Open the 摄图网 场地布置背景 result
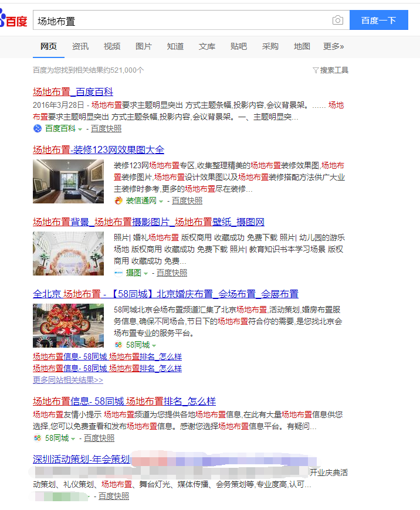420x510 pixels. click(x=148, y=222)
